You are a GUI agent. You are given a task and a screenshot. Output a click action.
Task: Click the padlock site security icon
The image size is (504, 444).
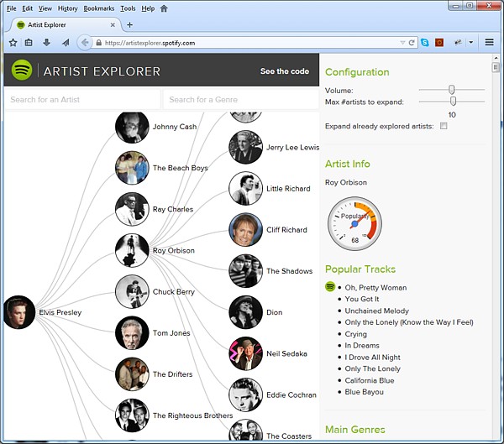click(98, 43)
